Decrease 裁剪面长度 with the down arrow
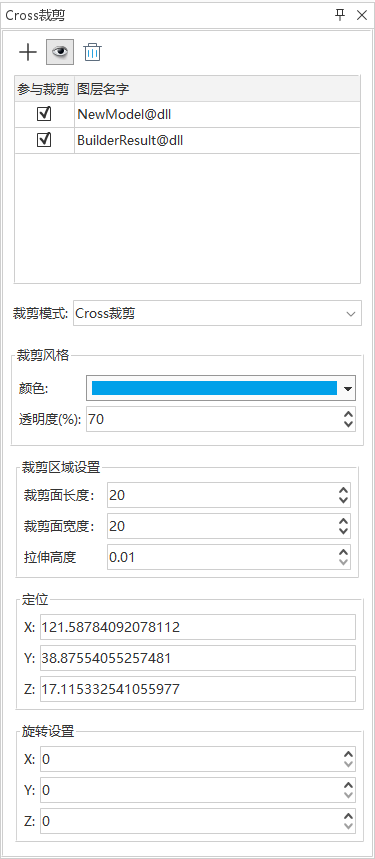375x859 pixels. tap(343, 500)
